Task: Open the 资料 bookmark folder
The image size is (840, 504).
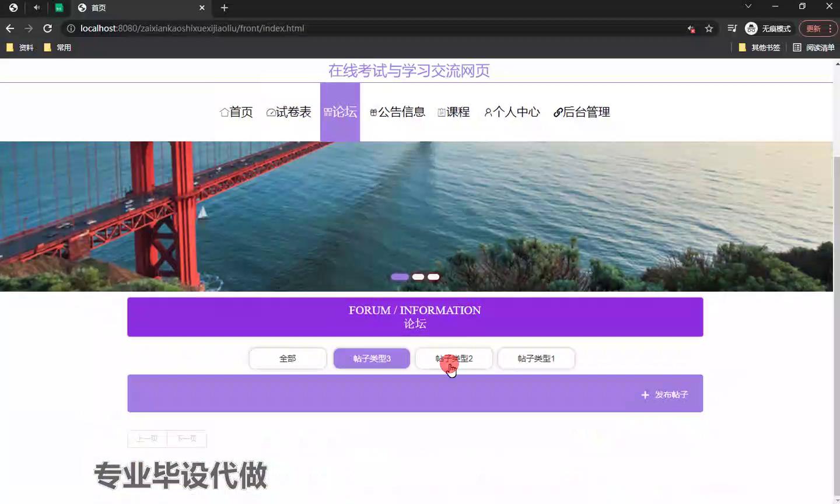Action: pos(20,48)
